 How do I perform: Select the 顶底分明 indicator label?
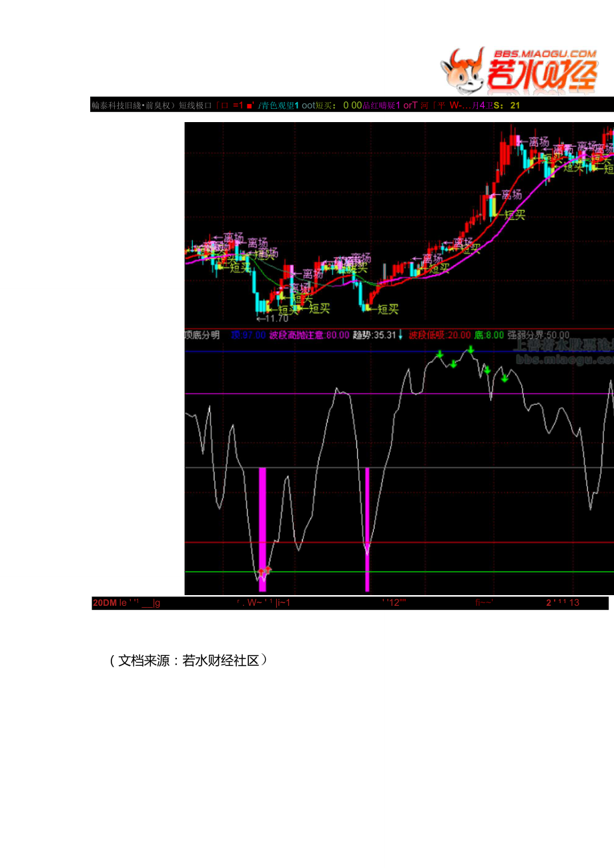tap(202, 335)
